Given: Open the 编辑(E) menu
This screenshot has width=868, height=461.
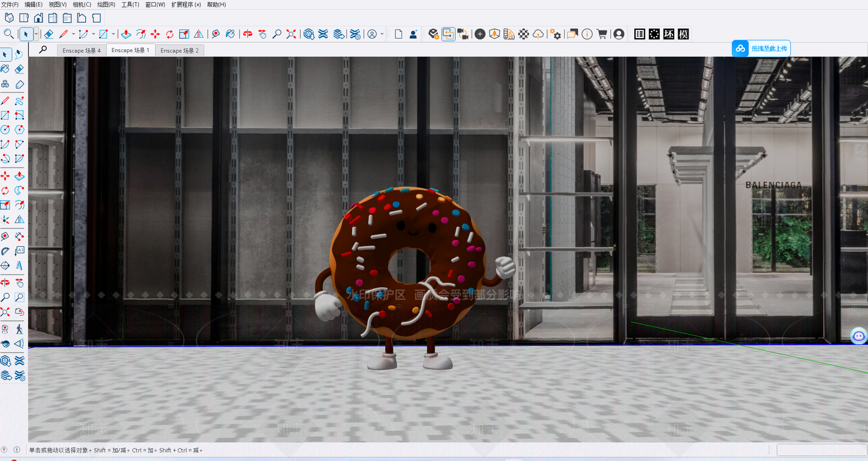Looking at the screenshot, I should coord(34,4).
